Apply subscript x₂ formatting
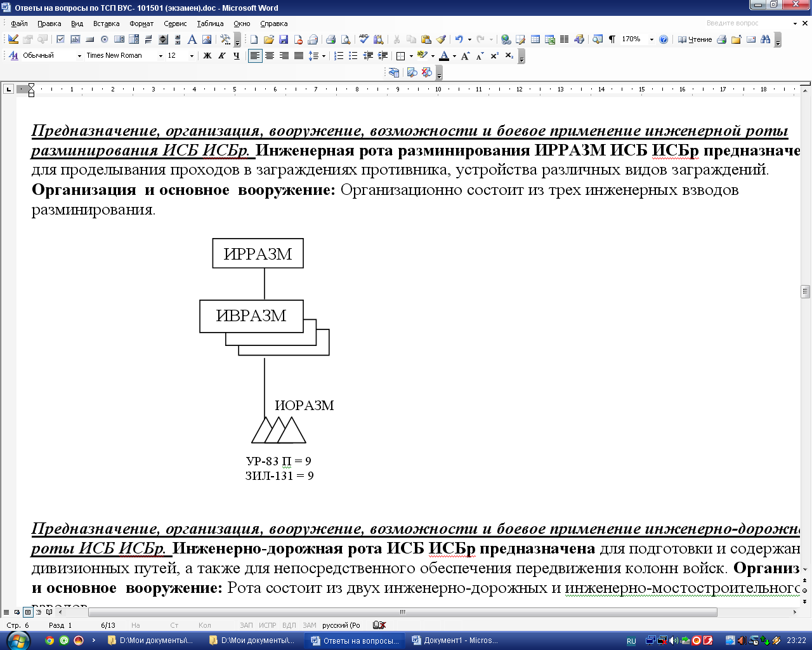The height and width of the screenshot is (650, 812). 509,56
